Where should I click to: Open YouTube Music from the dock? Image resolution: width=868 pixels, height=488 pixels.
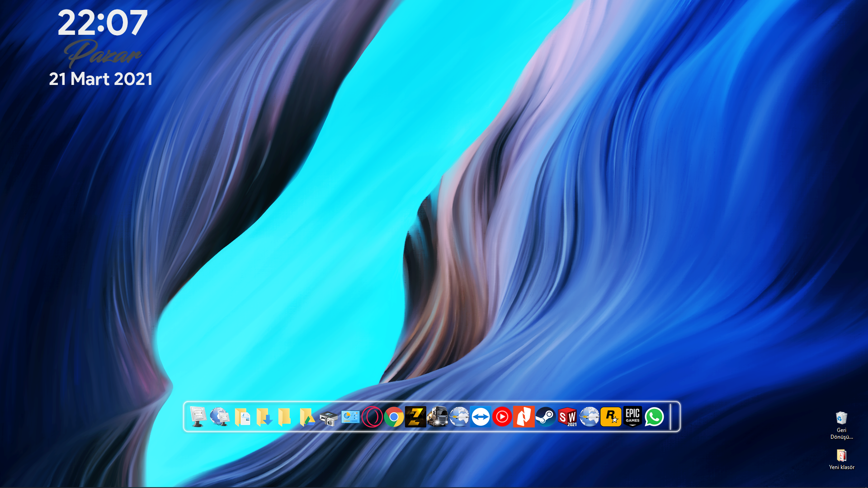[502, 417]
